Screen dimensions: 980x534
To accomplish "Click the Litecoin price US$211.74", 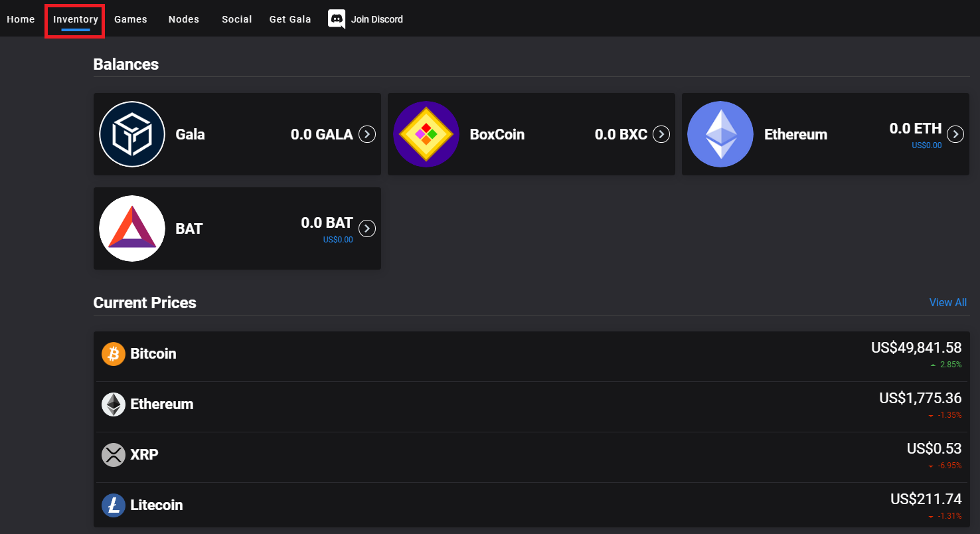I will point(926,499).
